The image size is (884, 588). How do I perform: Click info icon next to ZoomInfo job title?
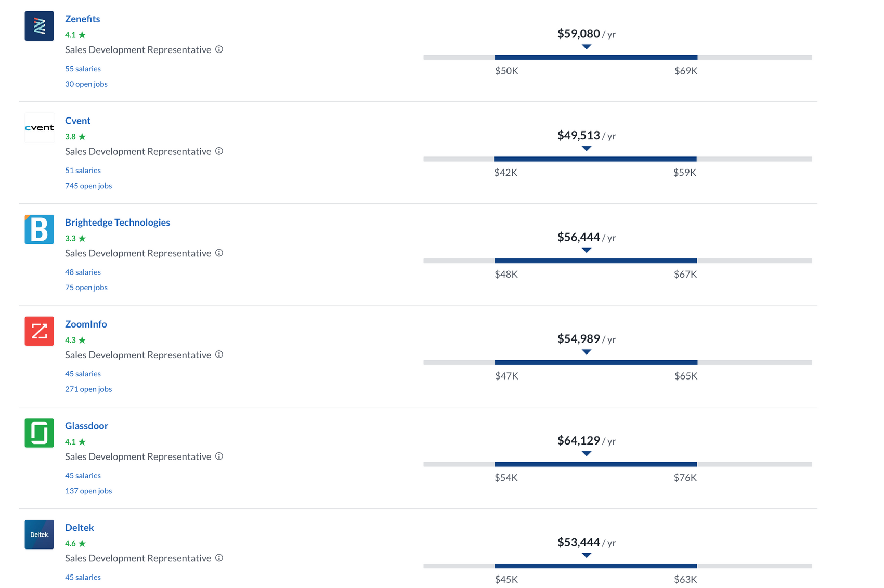coord(219,355)
